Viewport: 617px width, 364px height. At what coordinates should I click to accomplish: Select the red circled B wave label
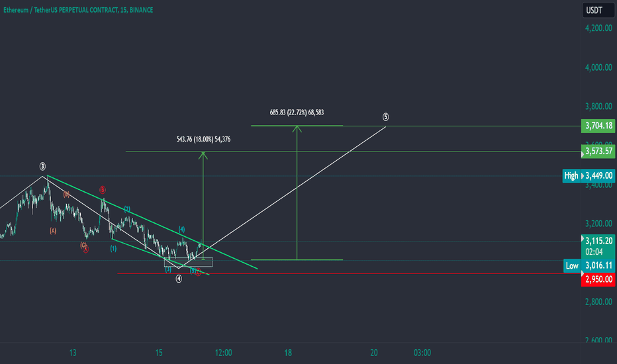coord(103,190)
